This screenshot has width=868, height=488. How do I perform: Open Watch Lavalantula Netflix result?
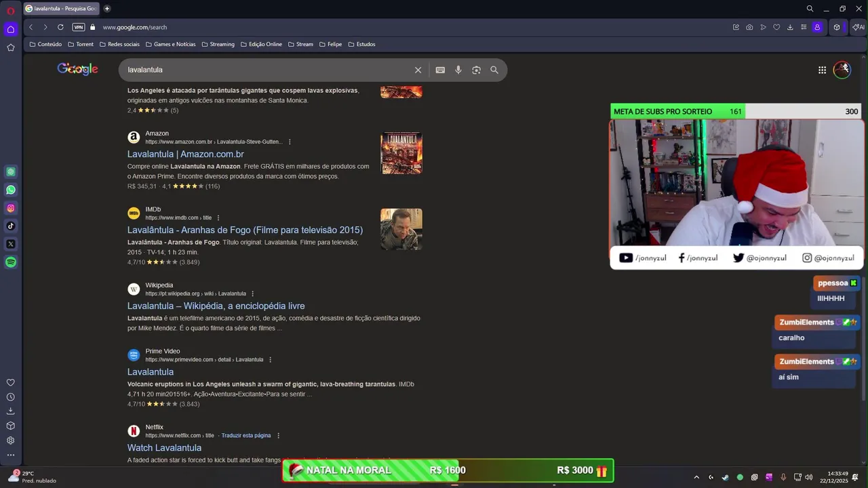pos(164,448)
